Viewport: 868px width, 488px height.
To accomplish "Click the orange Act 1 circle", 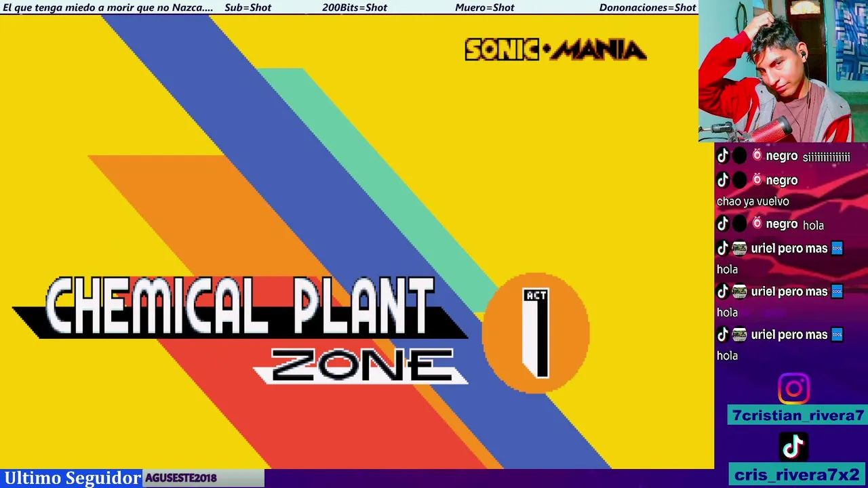I will [536, 333].
